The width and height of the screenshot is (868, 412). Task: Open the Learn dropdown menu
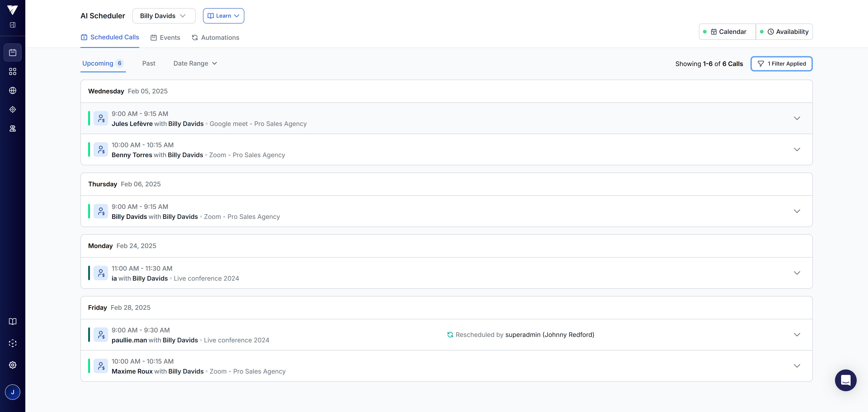tap(223, 16)
